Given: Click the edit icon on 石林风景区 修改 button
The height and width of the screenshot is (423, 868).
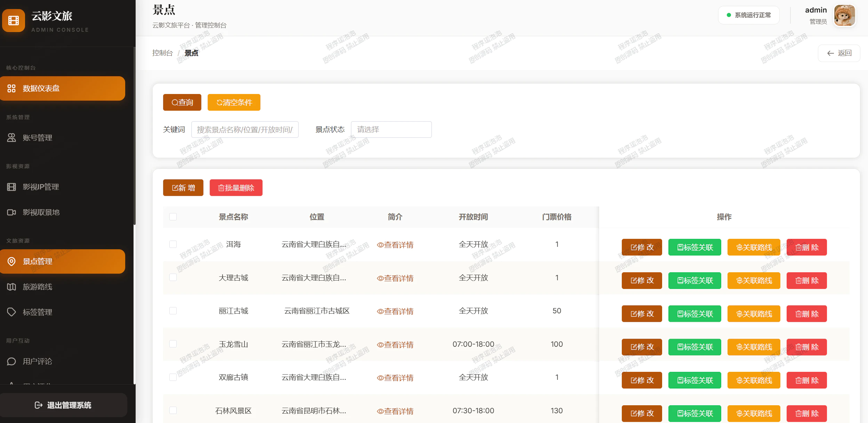Looking at the screenshot, I should (634, 414).
